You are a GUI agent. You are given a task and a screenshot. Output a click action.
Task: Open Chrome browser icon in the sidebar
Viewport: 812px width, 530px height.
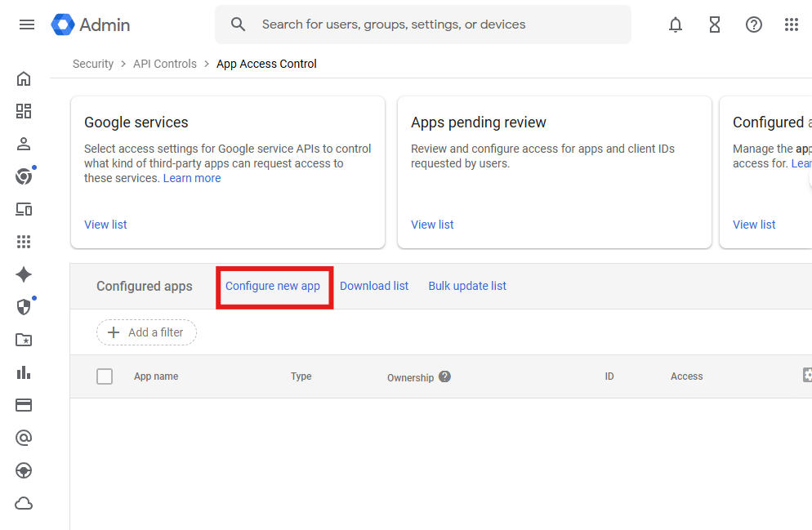click(x=24, y=176)
